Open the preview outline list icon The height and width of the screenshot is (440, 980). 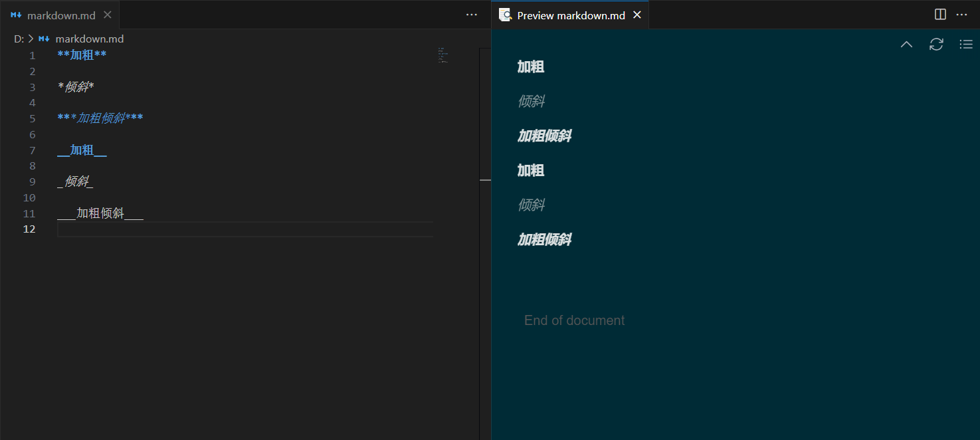tap(966, 45)
